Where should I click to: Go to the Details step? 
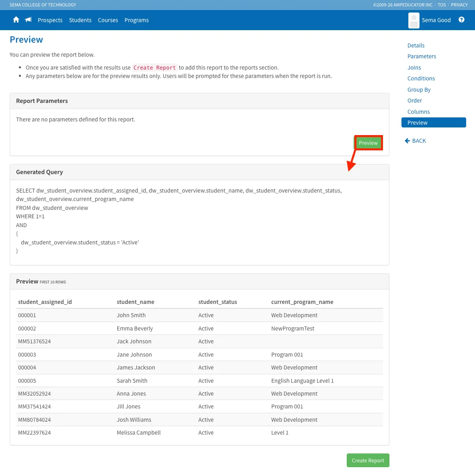[x=416, y=45]
